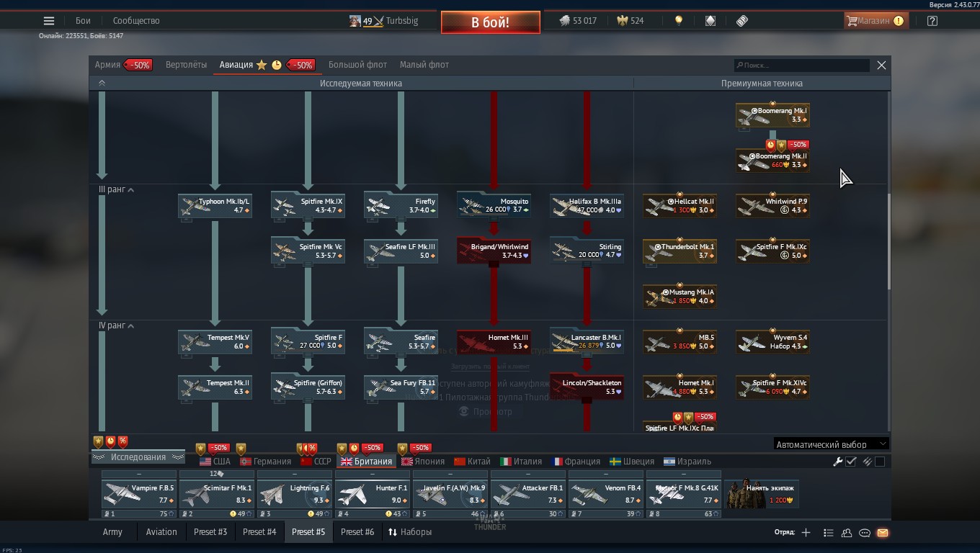Select the Швеция nation tab
The width and height of the screenshot is (980, 553).
click(x=632, y=462)
